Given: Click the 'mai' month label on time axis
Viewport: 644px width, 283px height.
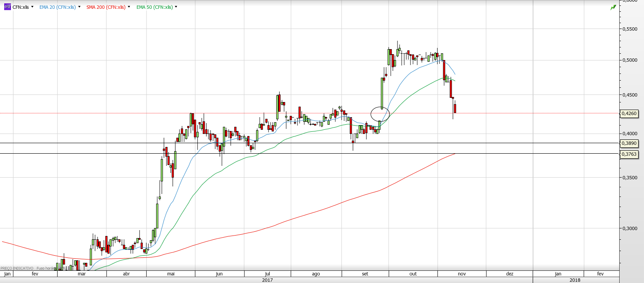Looking at the screenshot, I should click(171, 274).
